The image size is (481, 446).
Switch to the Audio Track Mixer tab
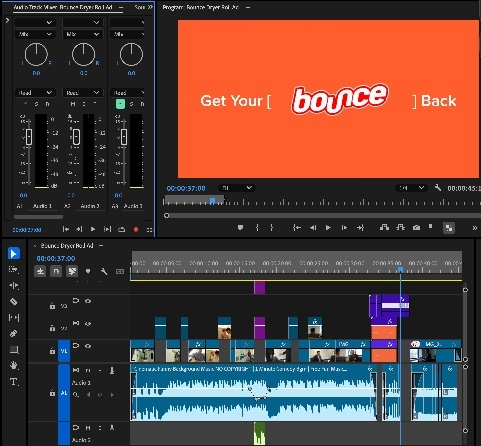63,7
